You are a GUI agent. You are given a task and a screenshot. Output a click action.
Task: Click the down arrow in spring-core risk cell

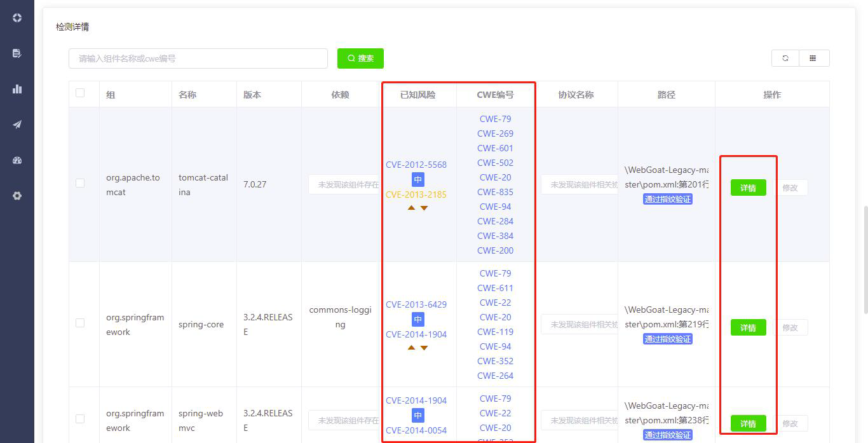coord(424,348)
